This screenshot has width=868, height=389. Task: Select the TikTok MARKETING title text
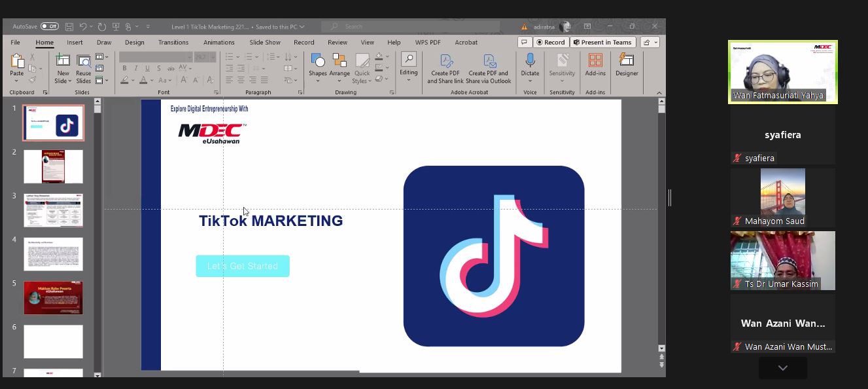271,221
